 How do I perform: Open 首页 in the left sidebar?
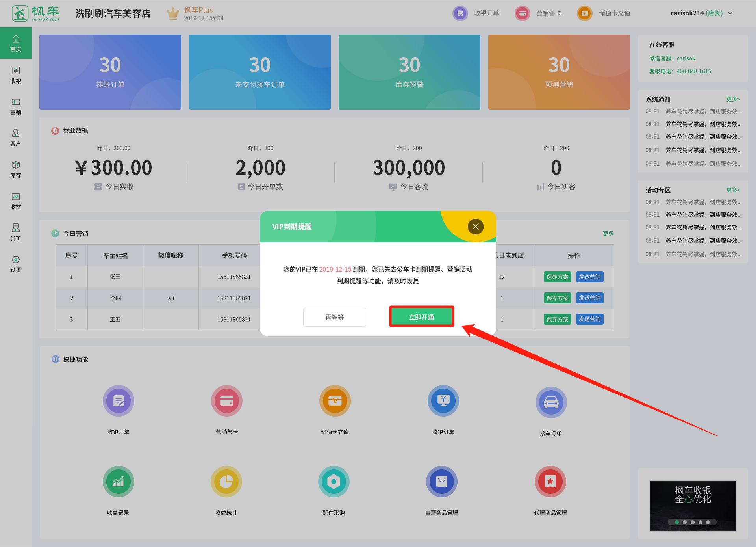16,43
